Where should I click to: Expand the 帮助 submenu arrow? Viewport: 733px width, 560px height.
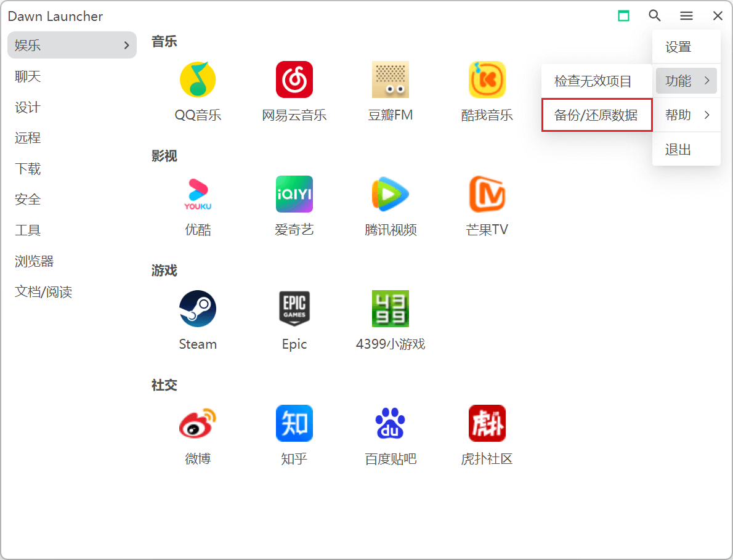(707, 115)
